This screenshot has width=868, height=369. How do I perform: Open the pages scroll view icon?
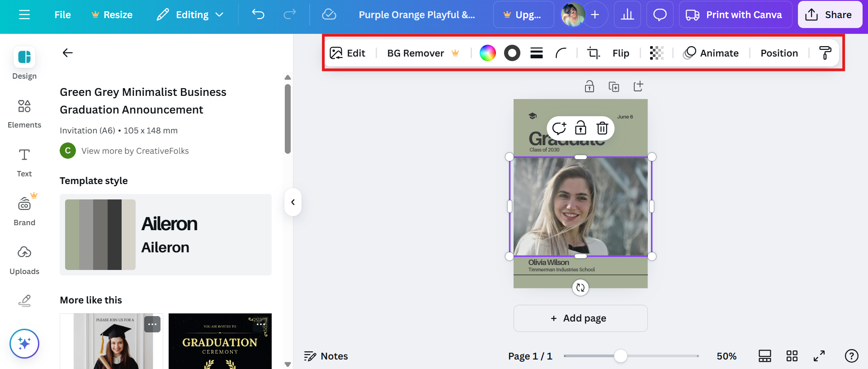765,356
